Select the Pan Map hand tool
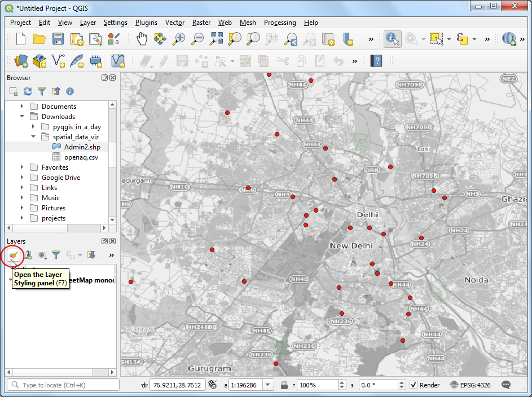 (142, 39)
